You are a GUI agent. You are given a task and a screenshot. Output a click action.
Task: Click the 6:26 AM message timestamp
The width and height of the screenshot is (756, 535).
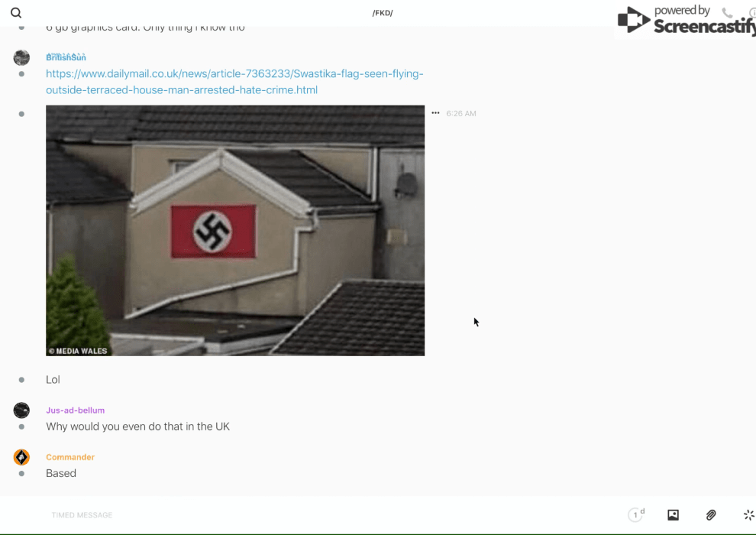coord(461,113)
